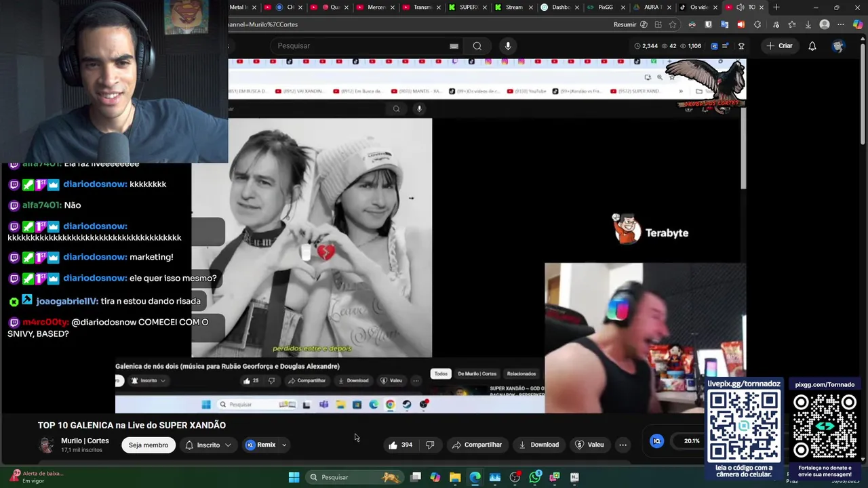Click the YouTube search magnifier icon
This screenshot has height=488, width=868.
477,46
